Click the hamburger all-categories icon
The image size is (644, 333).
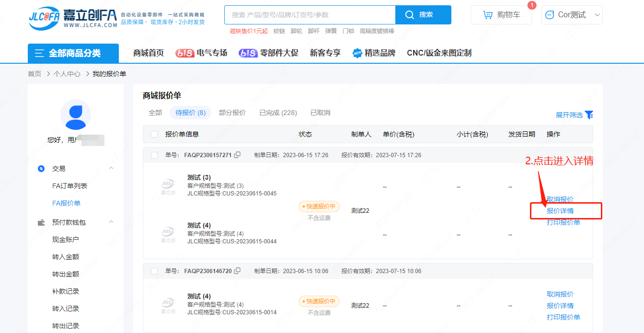click(39, 53)
